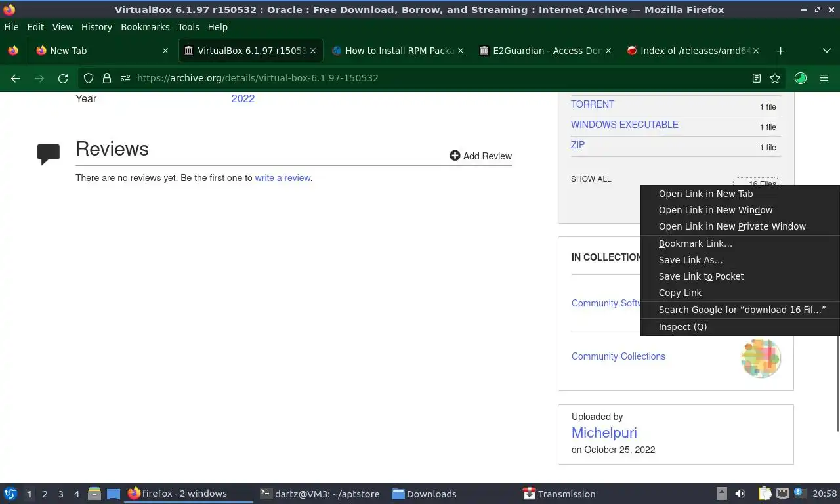Image resolution: width=840 pixels, height=504 pixels.
Task: Open the tracking protection shield icon
Action: 89,78
